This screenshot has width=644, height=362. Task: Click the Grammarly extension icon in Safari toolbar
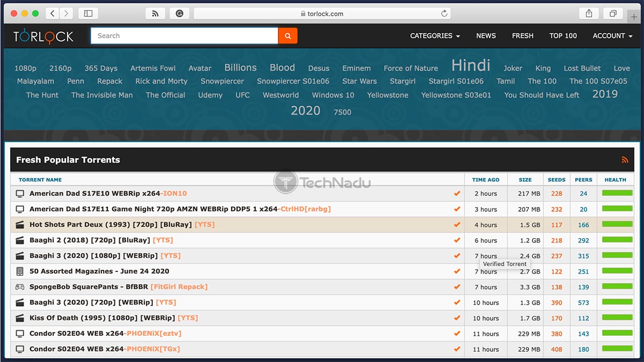click(179, 13)
